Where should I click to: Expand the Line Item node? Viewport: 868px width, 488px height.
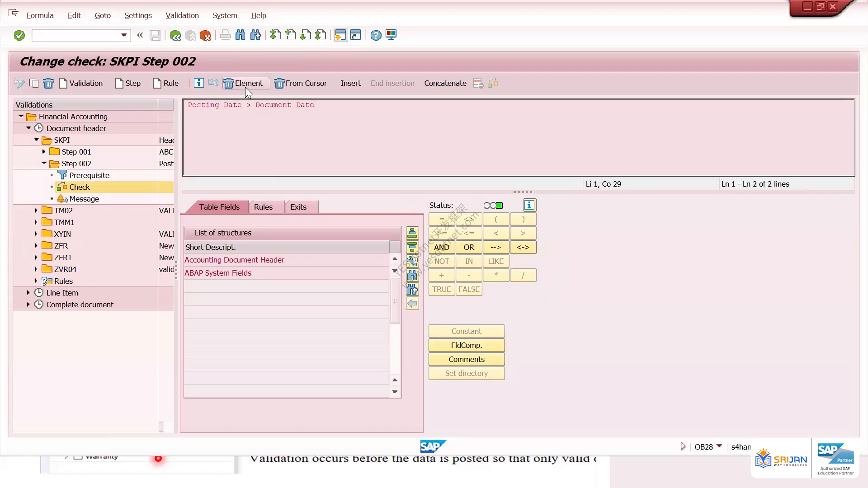pyautogui.click(x=28, y=293)
